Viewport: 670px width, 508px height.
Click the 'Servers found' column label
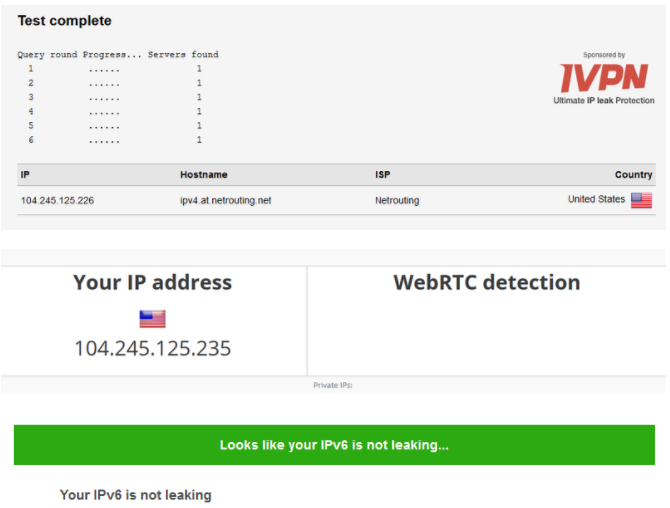pyautogui.click(x=183, y=55)
